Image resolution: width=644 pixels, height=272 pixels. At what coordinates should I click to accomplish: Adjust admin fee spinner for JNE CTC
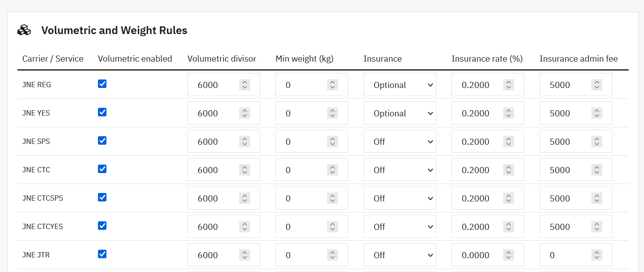coord(597,170)
